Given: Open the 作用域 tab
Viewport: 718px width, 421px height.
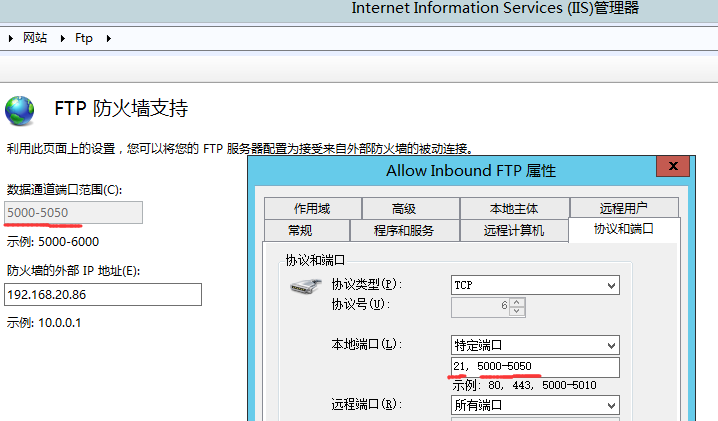Looking at the screenshot, I should [x=313, y=208].
